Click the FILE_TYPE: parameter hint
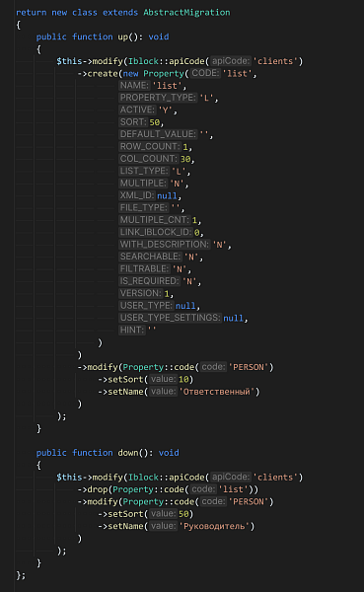364x592 pixels. (143, 207)
